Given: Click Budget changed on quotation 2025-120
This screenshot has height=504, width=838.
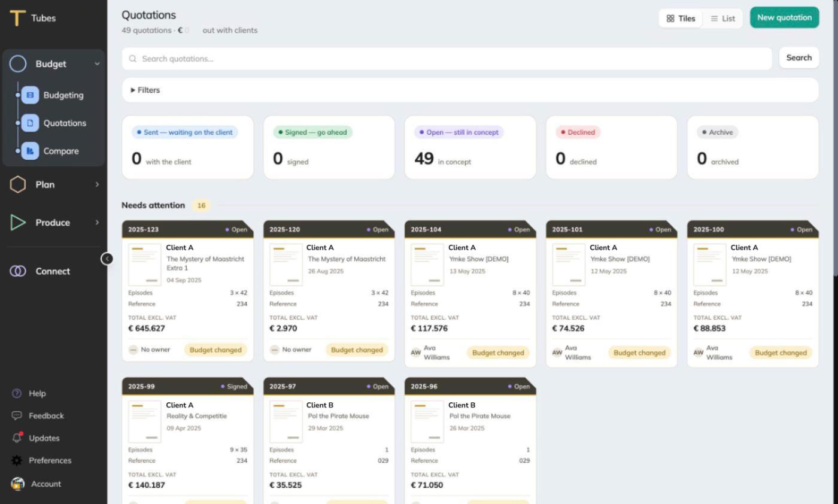Looking at the screenshot, I should point(357,350).
